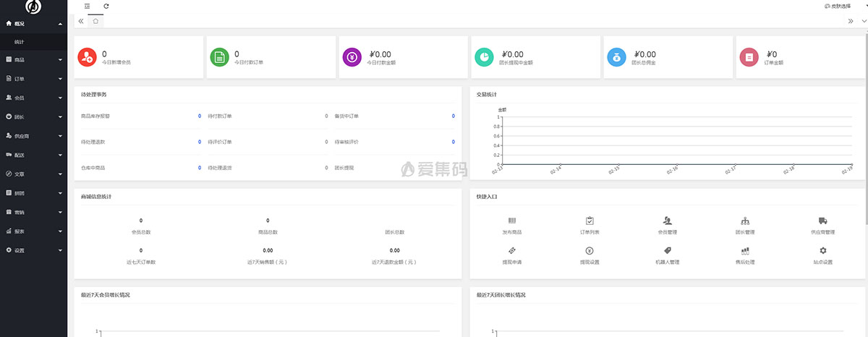
Task: Open 售后处理 quick entry
Action: click(x=744, y=255)
